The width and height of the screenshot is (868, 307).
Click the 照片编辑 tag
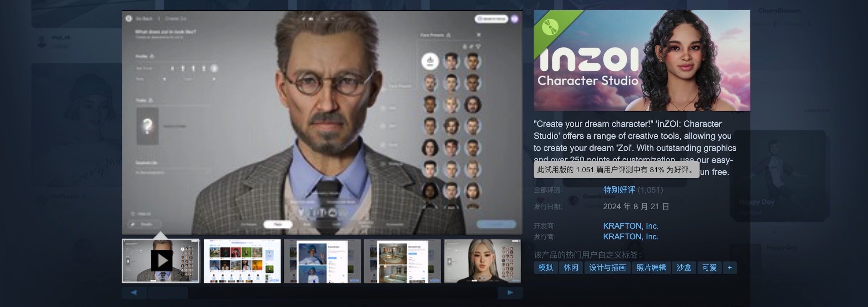point(651,268)
